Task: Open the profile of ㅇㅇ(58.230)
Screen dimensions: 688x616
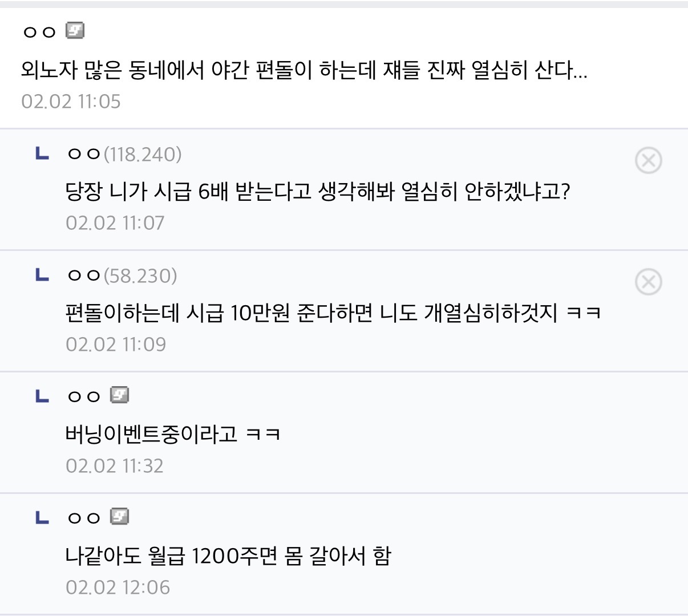Action: coord(122,275)
